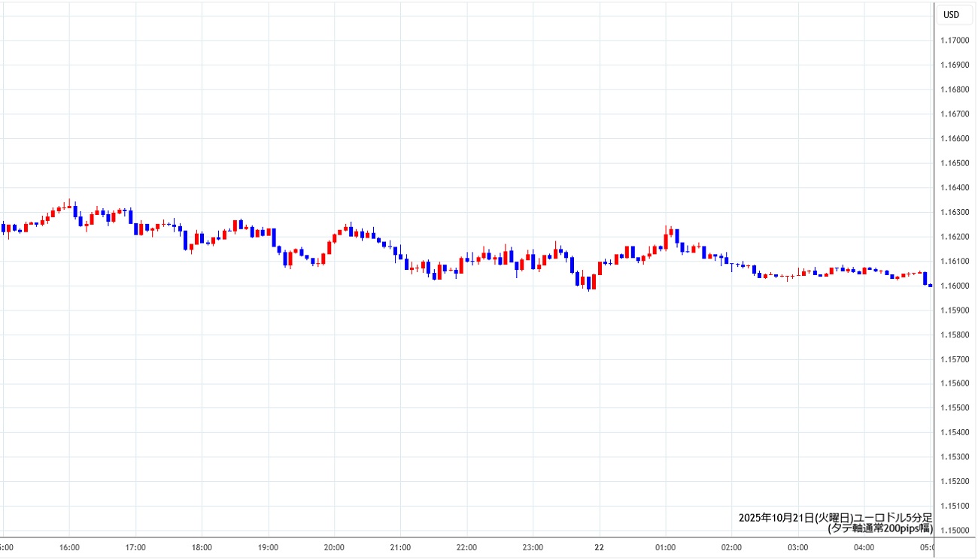
Task: Click the 2025年10月21日 ユーロドル5分足 caption
Action: pyautogui.click(x=835, y=518)
